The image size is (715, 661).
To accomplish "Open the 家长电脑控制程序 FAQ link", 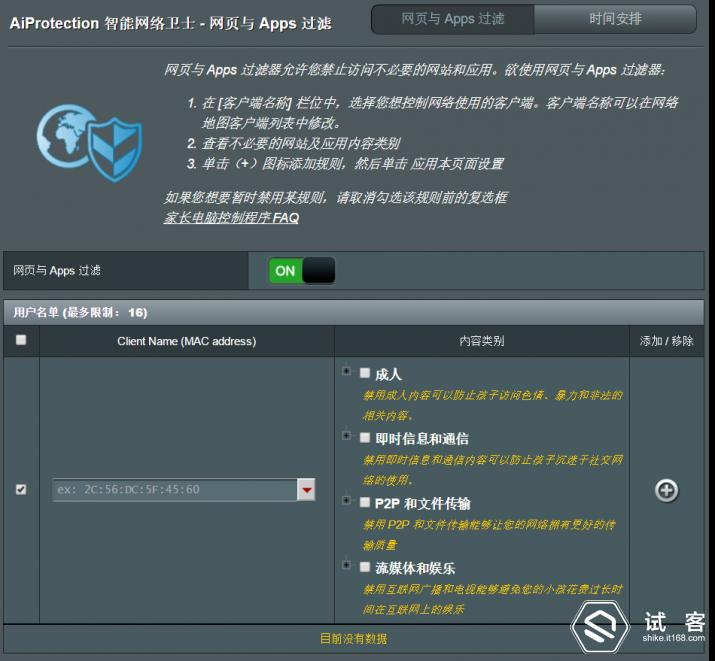I will coord(231,218).
